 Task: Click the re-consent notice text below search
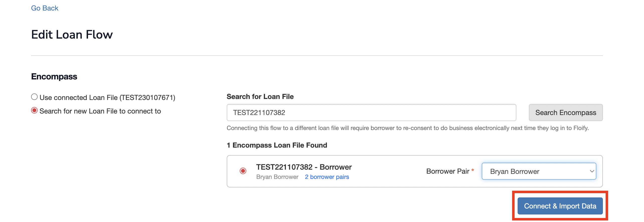408,128
